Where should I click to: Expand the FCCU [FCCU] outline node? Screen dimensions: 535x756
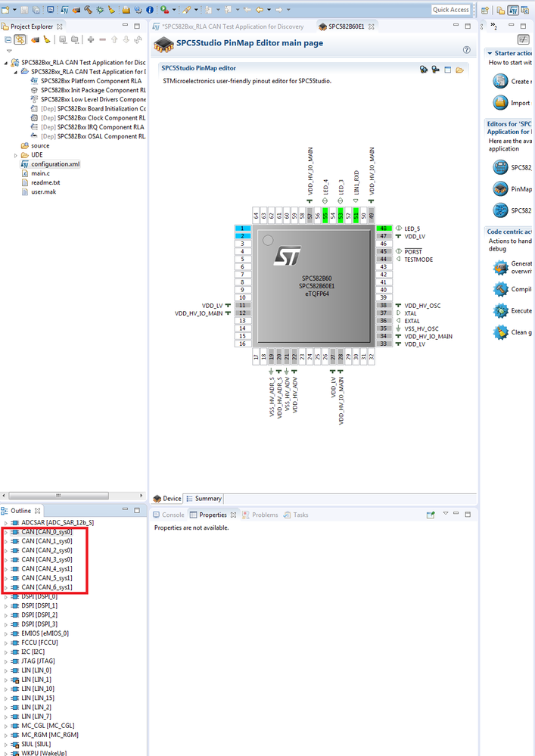[6, 642]
